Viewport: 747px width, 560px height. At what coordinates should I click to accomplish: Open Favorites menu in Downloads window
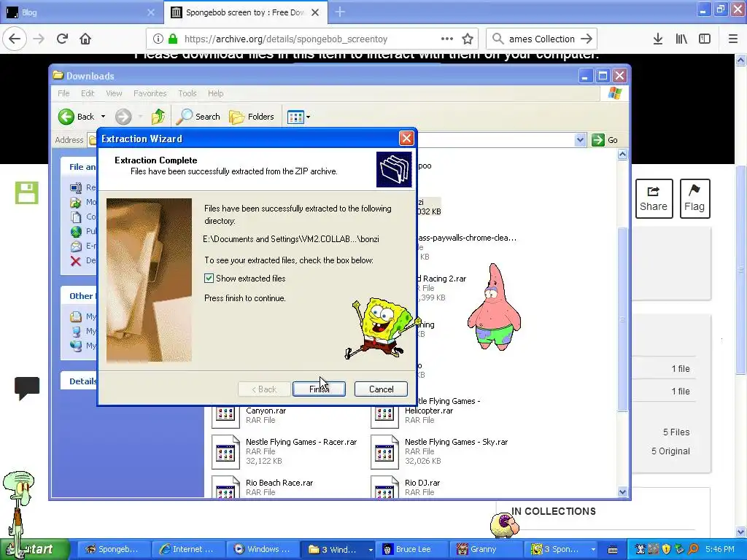pos(150,93)
